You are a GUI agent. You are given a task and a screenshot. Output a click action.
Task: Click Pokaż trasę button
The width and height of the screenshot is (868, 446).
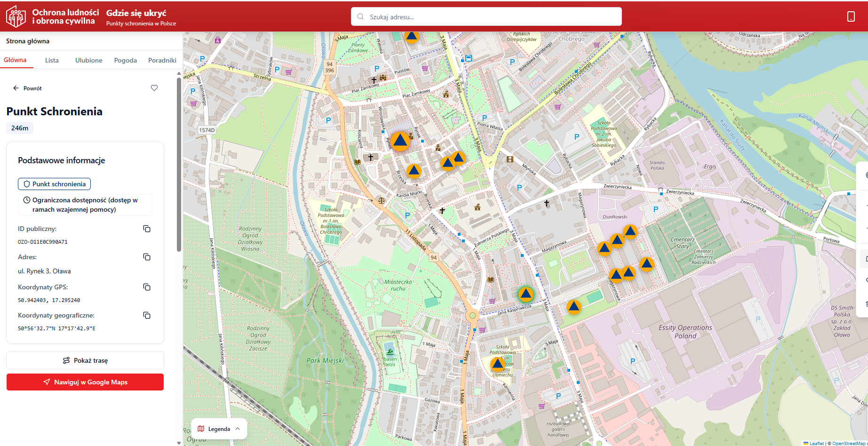[85, 360]
